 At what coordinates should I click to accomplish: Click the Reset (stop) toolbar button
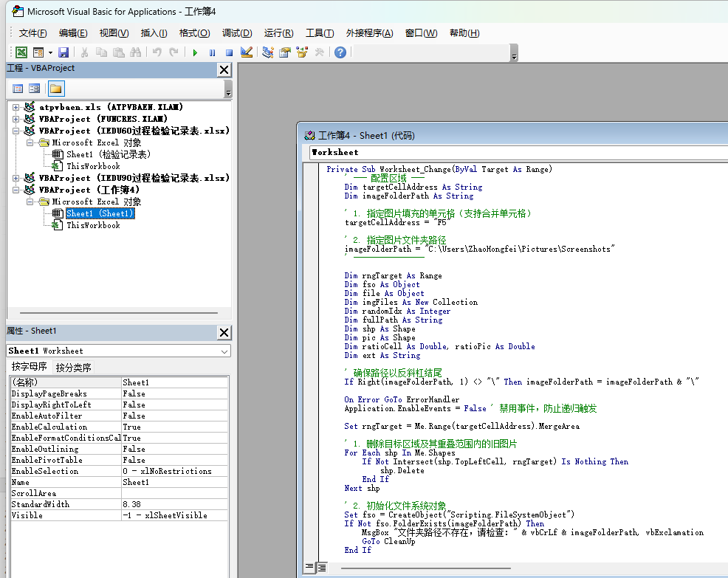(229, 52)
